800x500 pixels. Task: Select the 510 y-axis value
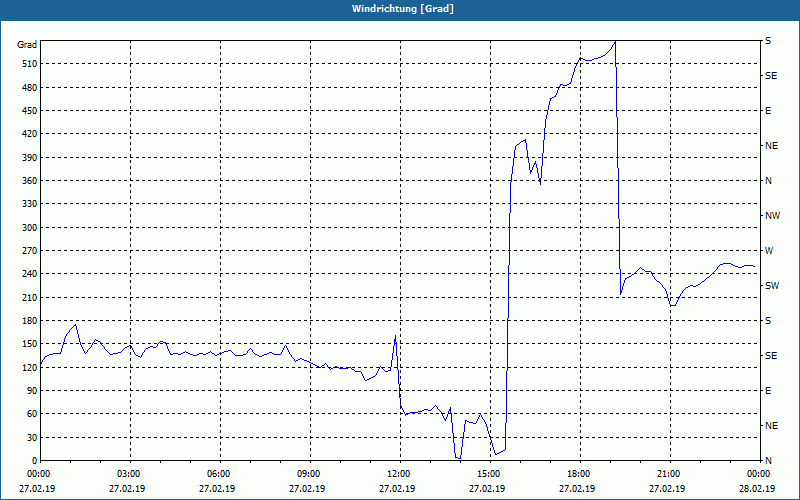click(x=28, y=64)
